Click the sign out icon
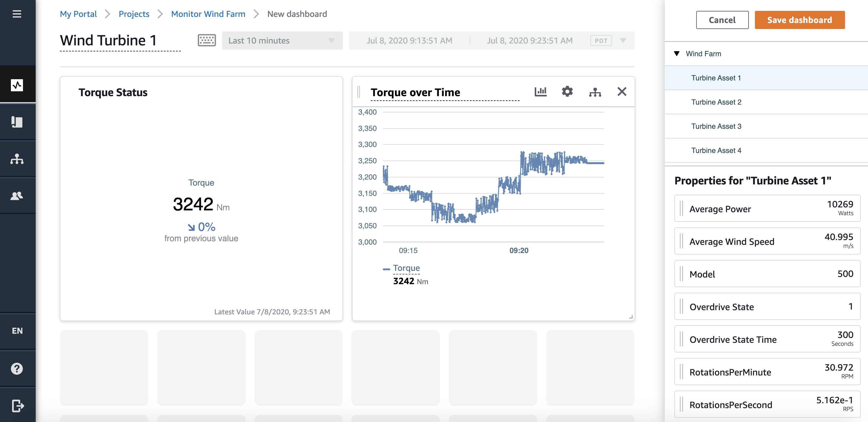Image resolution: width=868 pixels, height=422 pixels. pos(18,405)
